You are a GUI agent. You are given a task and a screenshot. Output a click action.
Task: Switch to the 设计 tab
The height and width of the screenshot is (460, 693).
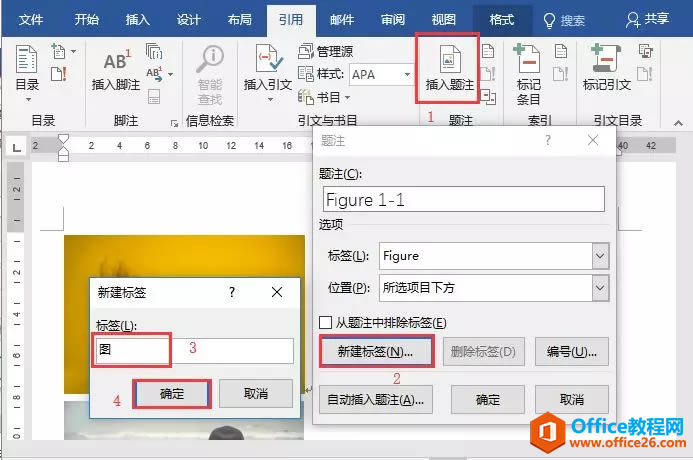pos(189,19)
